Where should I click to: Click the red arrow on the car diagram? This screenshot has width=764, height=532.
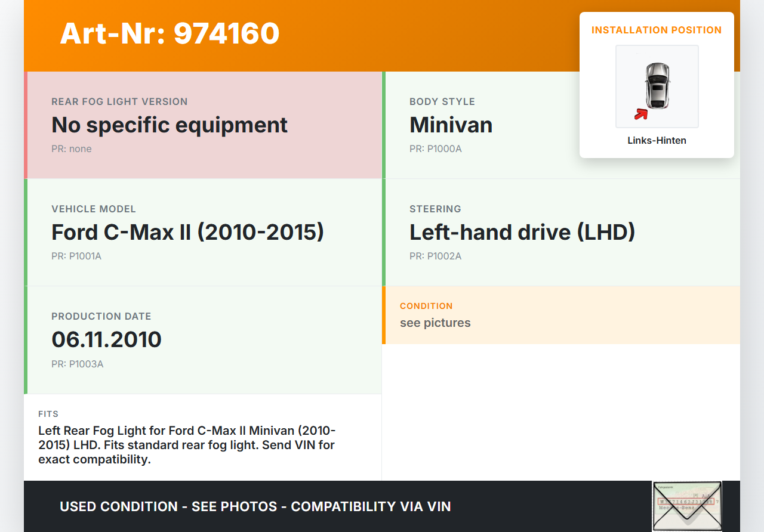click(641, 114)
